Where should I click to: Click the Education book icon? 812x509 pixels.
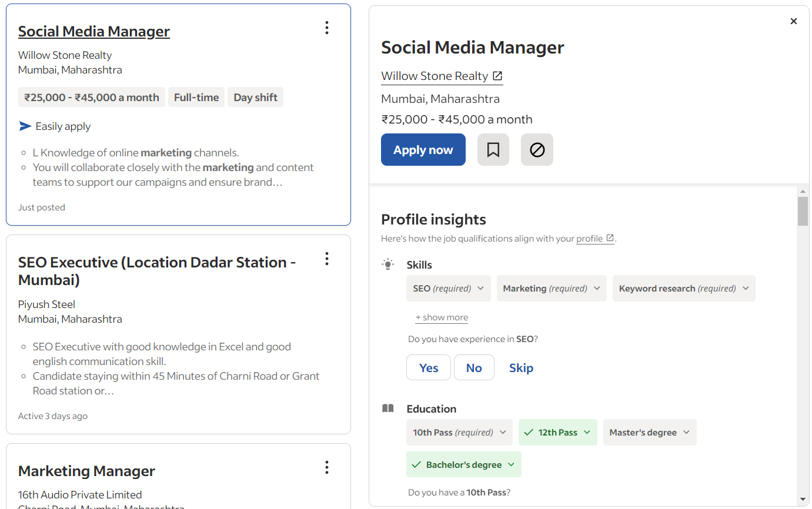387,408
